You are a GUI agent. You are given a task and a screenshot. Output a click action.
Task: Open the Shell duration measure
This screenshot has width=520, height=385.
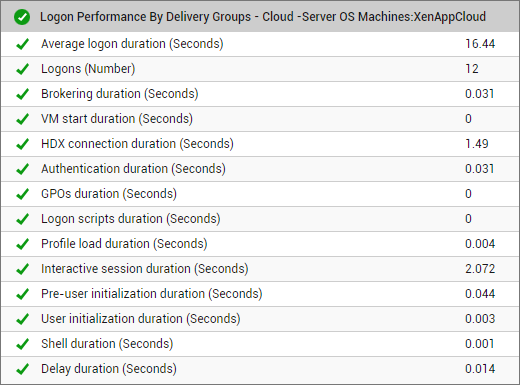point(107,344)
